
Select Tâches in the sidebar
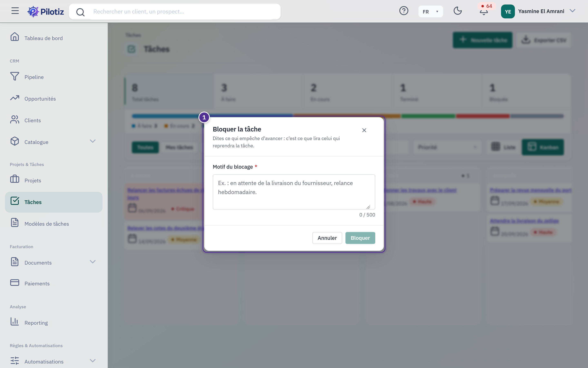coord(54,202)
